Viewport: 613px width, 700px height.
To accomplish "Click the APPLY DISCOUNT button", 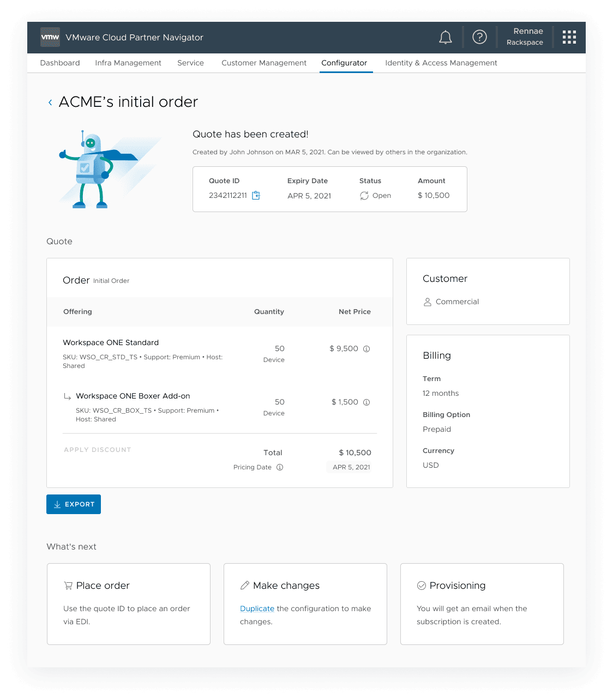I will tap(98, 450).
